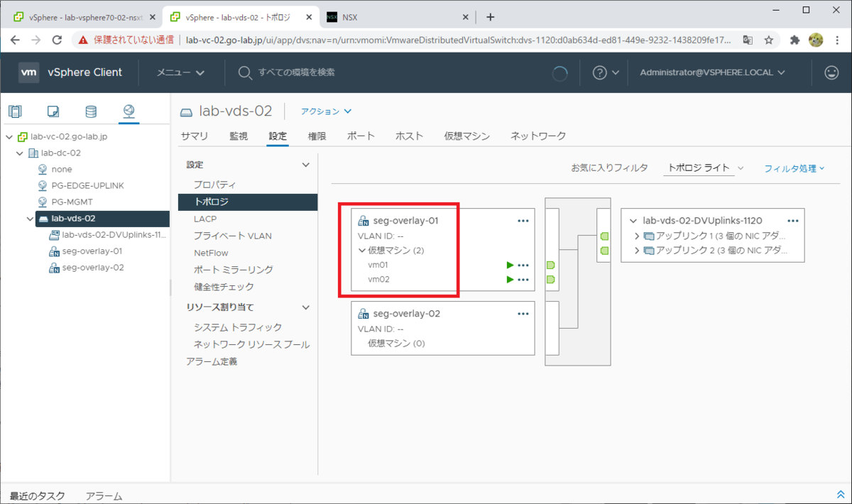
Task: Click the bookmark star icon
Action: 769,40
